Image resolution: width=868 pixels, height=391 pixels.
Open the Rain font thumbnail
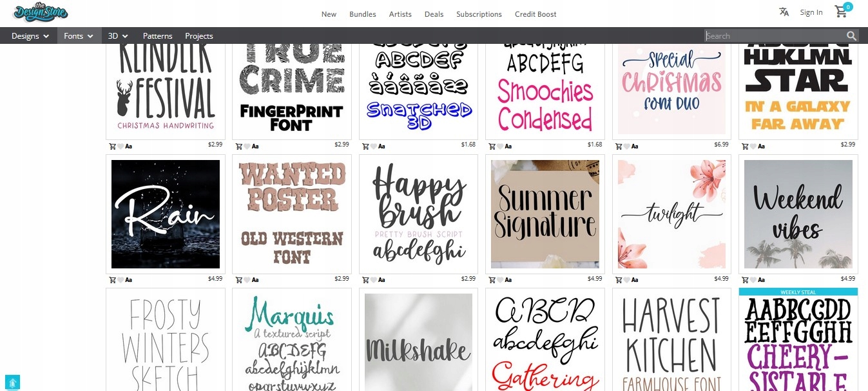point(166,214)
